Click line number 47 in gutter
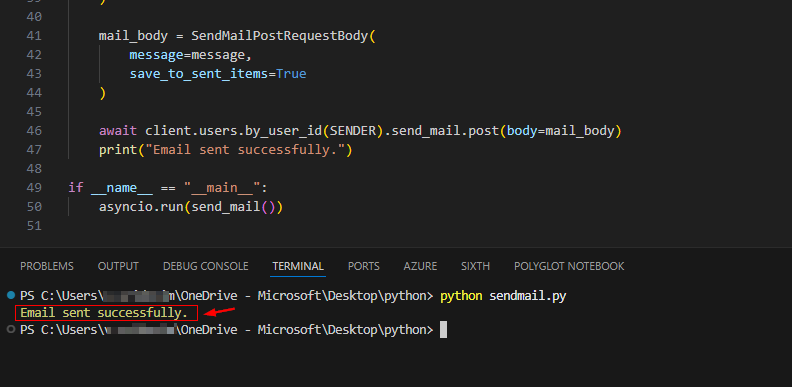 click(x=33, y=150)
